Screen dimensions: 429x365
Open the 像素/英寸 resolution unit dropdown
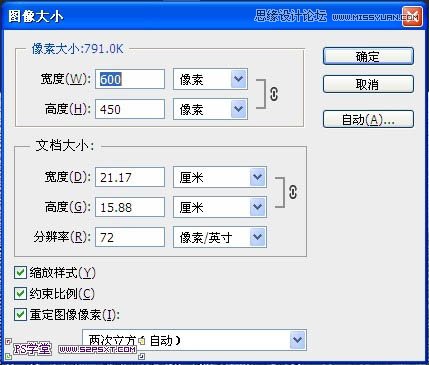(x=220, y=237)
